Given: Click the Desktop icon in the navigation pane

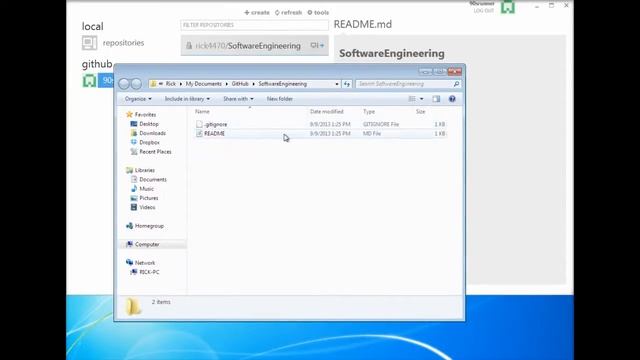Looking at the screenshot, I should click(x=133, y=124).
